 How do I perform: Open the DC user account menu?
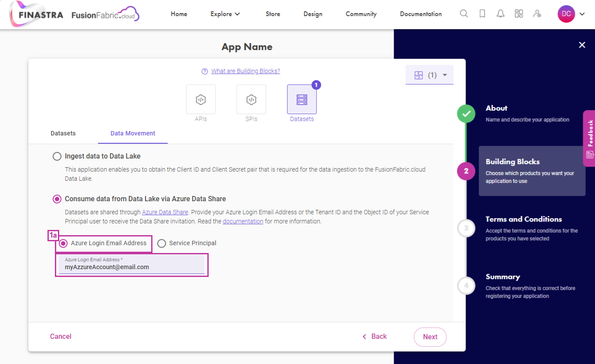pyautogui.click(x=571, y=14)
